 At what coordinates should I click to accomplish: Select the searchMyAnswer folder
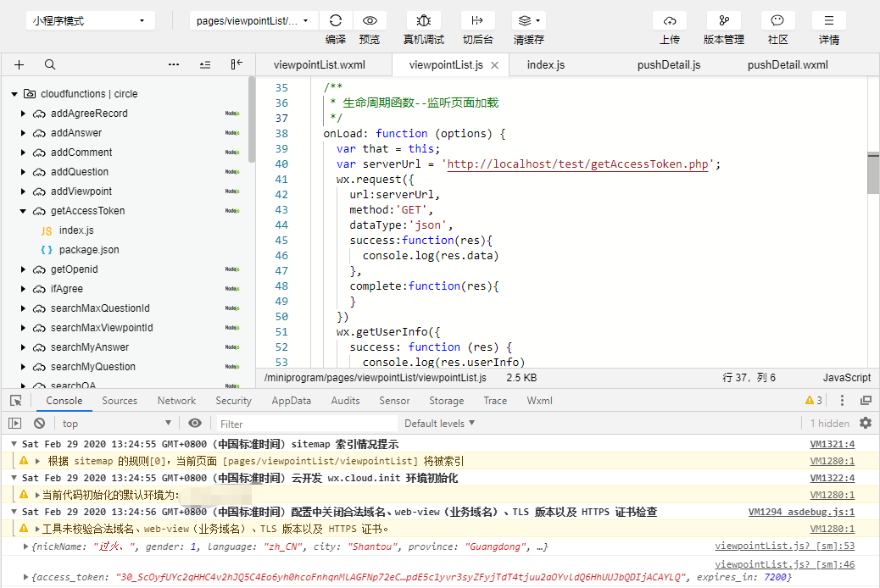tap(90, 347)
